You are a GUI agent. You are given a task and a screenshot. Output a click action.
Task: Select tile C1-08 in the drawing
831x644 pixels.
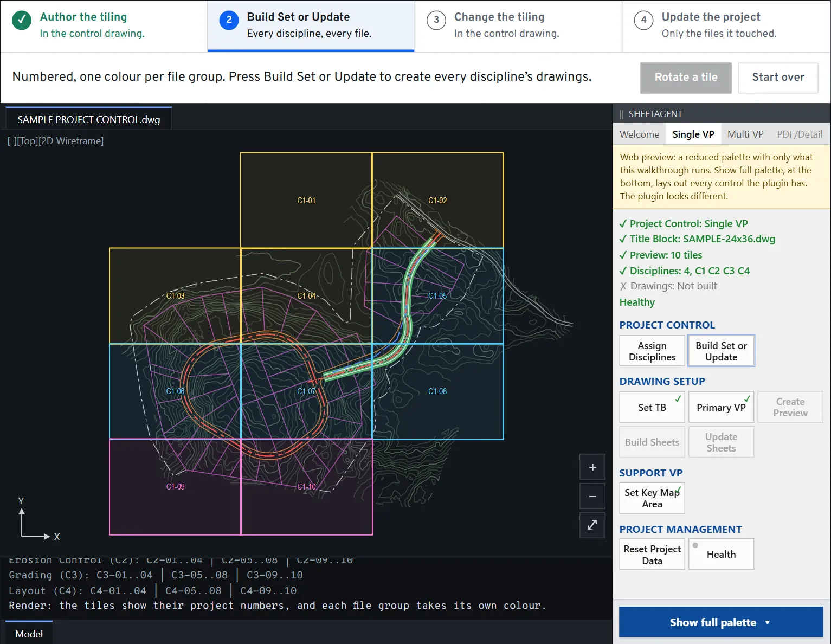pyautogui.click(x=437, y=391)
